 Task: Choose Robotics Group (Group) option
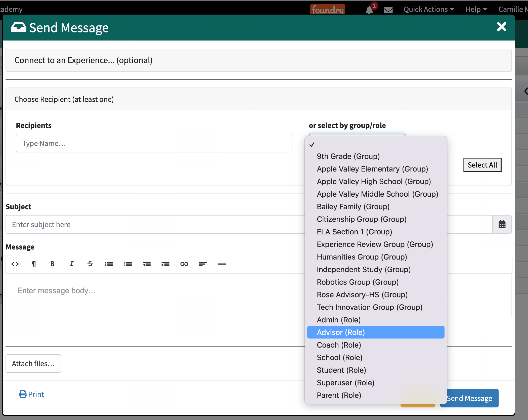(x=358, y=282)
